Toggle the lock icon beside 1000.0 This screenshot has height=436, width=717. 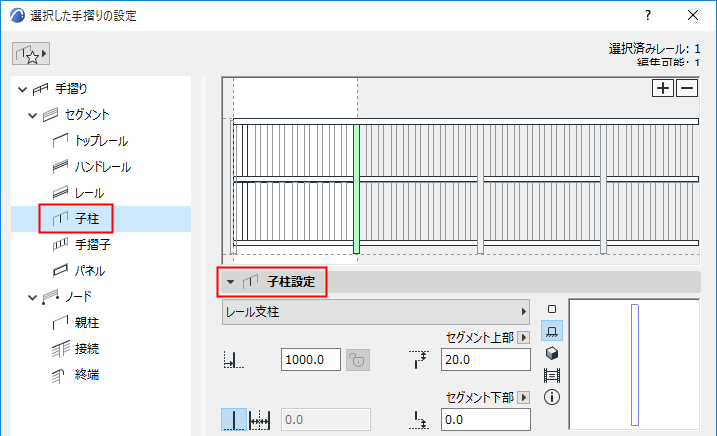point(358,360)
